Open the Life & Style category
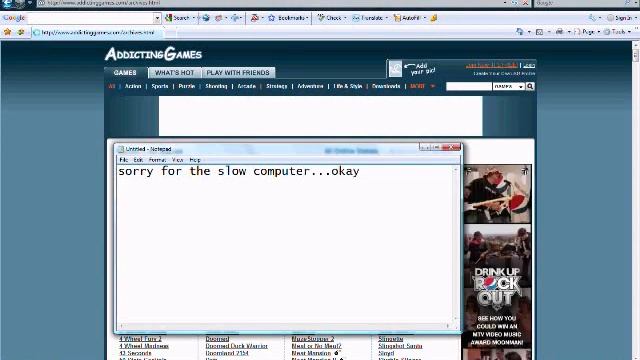Image resolution: width=640 pixels, height=360 pixels. click(x=348, y=86)
